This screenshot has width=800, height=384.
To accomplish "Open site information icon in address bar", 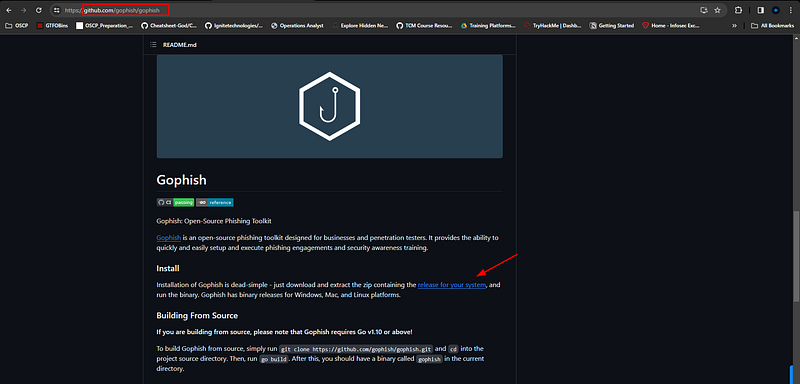I will click(57, 10).
